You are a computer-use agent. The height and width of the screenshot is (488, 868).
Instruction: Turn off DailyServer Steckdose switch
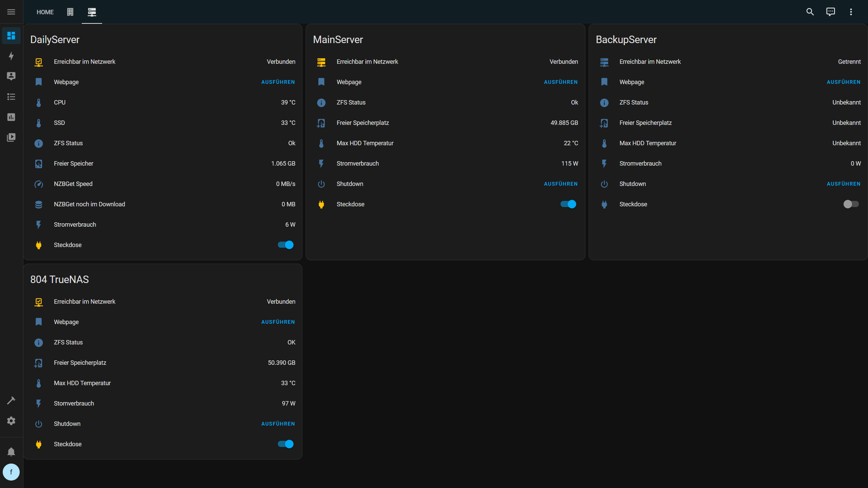point(285,245)
